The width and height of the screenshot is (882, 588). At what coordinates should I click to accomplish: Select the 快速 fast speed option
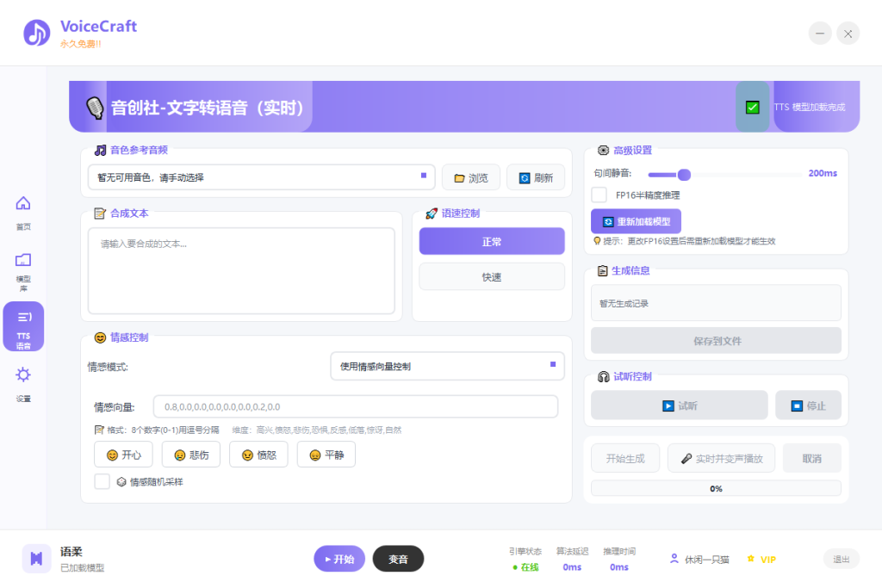[492, 276]
